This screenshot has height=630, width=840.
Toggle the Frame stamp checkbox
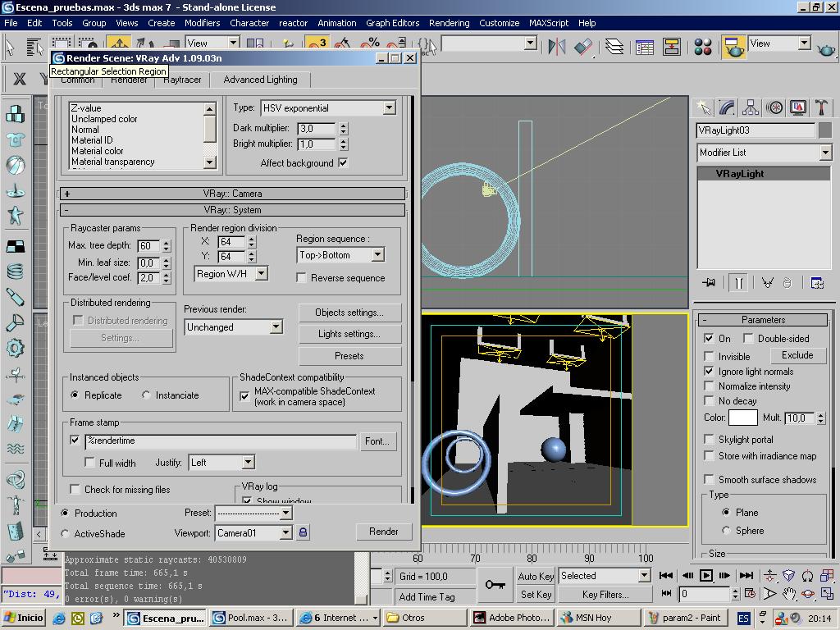coord(75,440)
